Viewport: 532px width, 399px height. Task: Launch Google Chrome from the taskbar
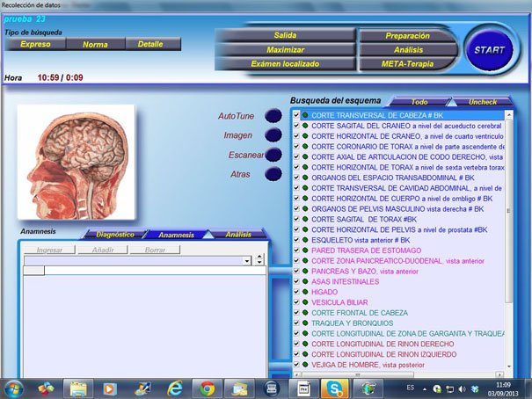pos(207,388)
